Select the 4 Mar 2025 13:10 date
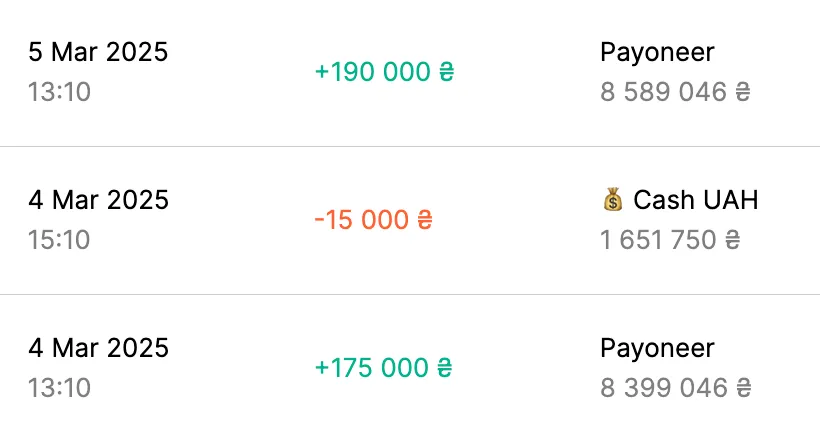Viewport: 820px width, 440px height. [98, 348]
